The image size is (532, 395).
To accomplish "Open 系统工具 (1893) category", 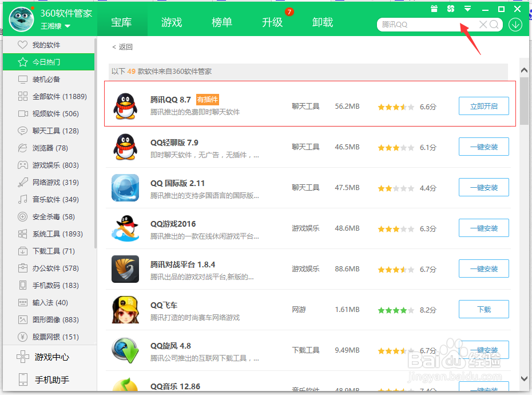I will click(49, 234).
